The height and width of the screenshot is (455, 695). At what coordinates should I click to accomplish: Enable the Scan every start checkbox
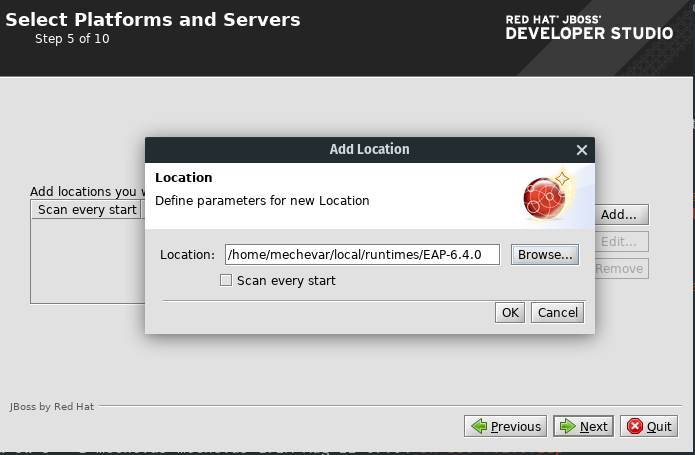click(x=226, y=280)
